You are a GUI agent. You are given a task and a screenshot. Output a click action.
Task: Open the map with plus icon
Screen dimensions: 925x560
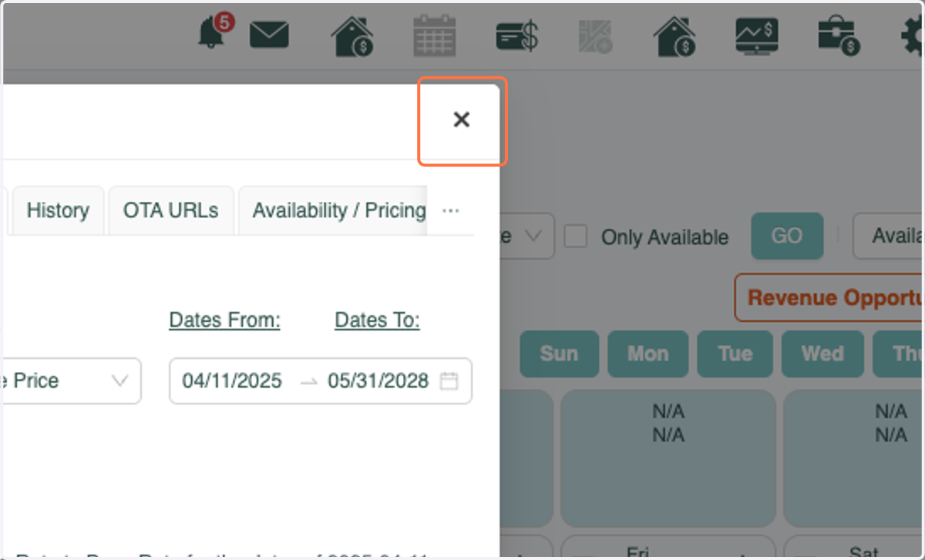coord(595,36)
